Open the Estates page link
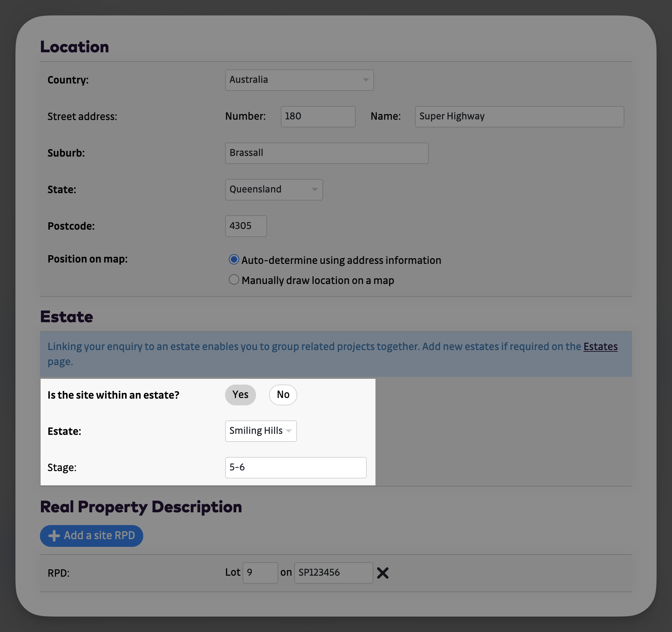This screenshot has width=672, height=632. point(600,347)
